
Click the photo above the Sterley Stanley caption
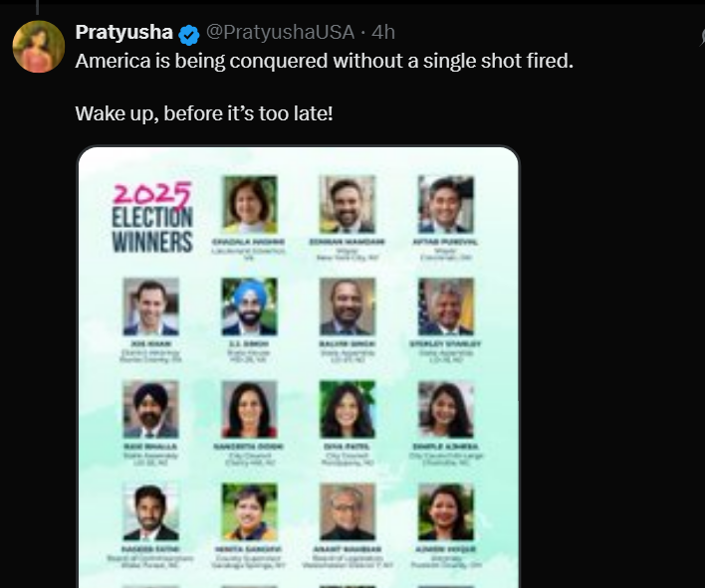[x=445, y=306]
